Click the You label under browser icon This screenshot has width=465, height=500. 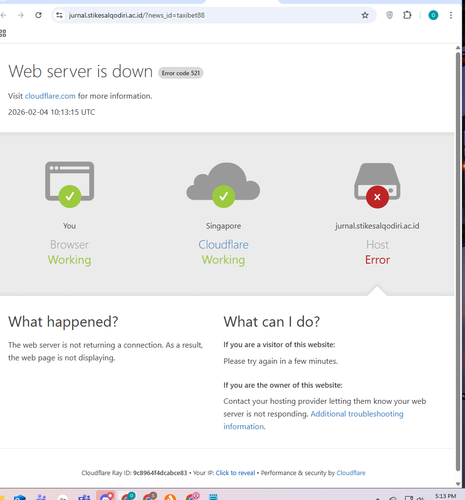coord(69,226)
